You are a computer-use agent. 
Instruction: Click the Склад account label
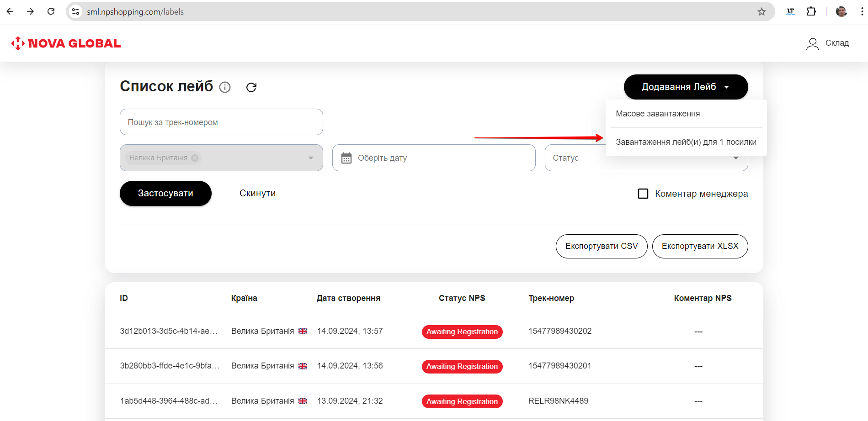point(837,43)
